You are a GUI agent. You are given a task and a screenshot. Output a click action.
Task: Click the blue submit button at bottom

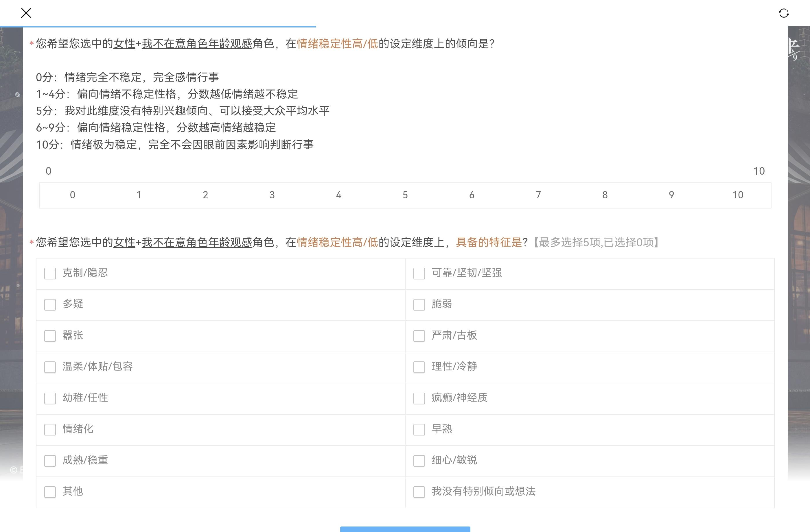click(405, 529)
